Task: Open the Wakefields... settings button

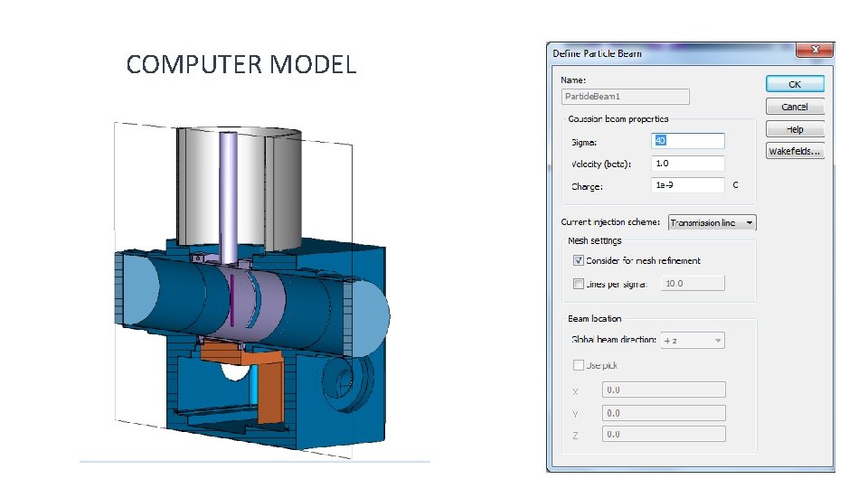Action: (x=795, y=151)
